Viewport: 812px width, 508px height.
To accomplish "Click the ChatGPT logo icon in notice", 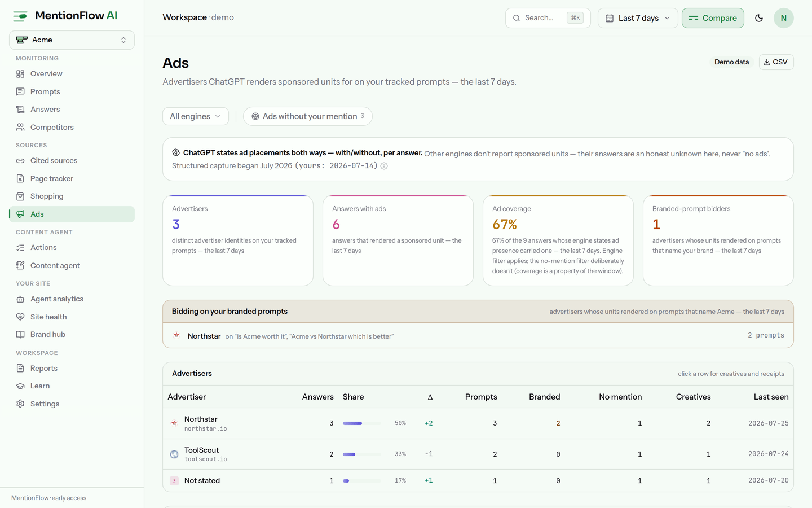I will 176,152.
